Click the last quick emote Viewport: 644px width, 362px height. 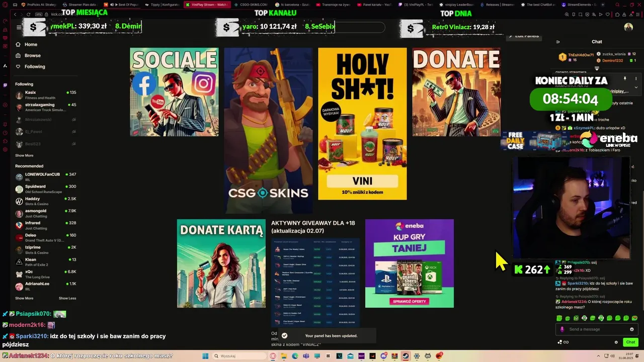634,318
